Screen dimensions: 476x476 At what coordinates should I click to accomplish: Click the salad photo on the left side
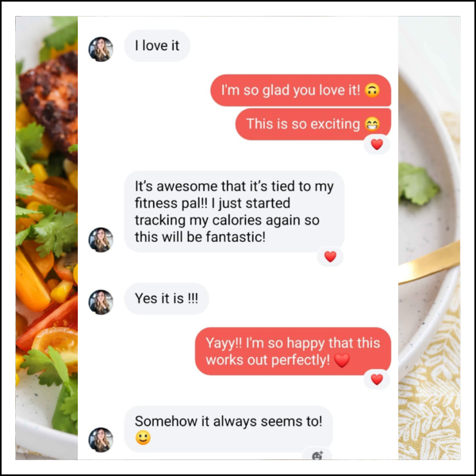point(47,238)
